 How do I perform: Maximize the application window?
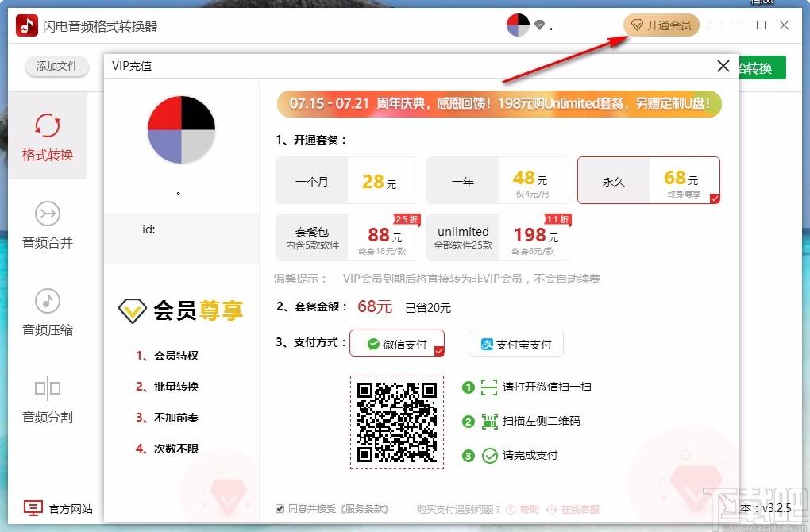761,25
